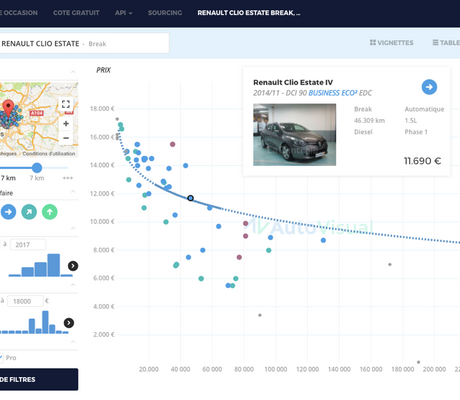This screenshot has height=400, width=460.
Task: Open the car photo thumbnail
Action: [295, 135]
